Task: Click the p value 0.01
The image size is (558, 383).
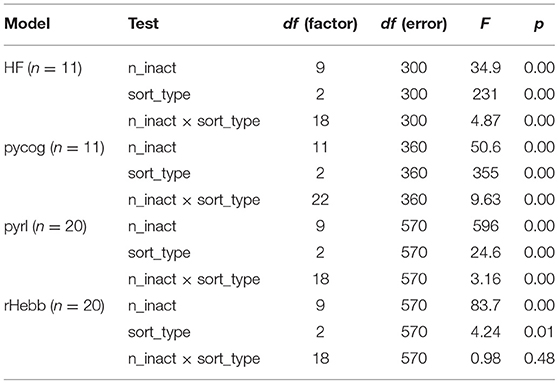Action: [539, 332]
